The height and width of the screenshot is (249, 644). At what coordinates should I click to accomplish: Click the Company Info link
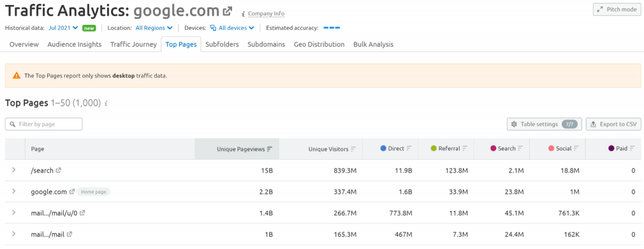coord(266,13)
